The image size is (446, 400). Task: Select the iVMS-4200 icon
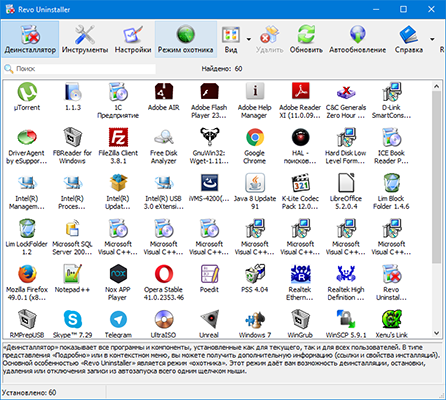click(x=209, y=183)
